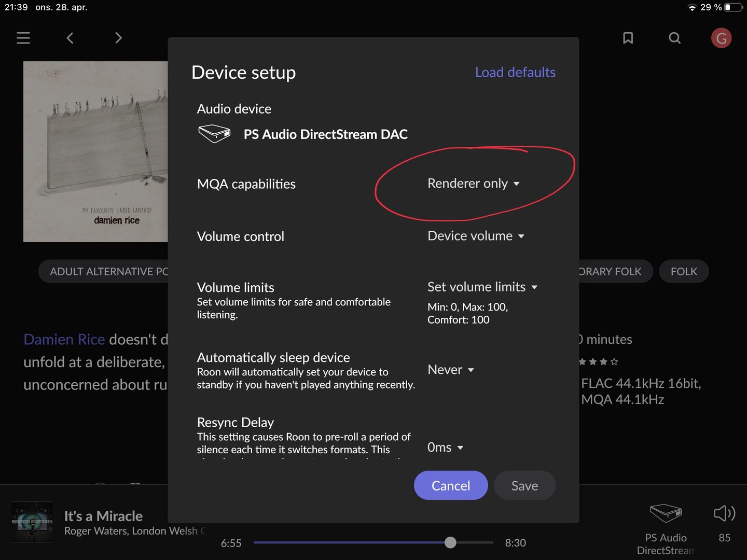Open the volume speaker control
This screenshot has height=560, width=747.
tap(724, 513)
